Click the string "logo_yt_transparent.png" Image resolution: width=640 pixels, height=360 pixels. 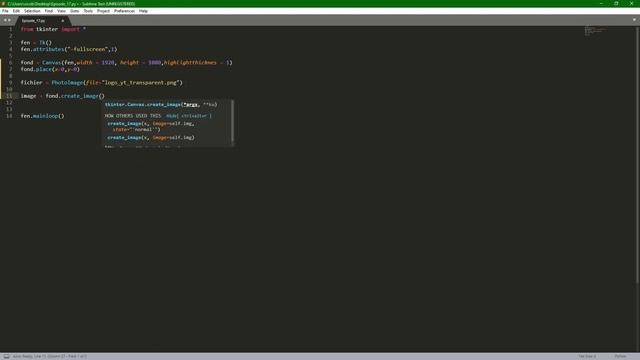pos(141,82)
